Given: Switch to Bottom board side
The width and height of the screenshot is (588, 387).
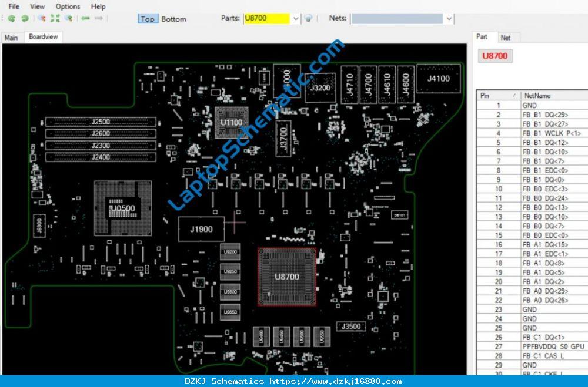Looking at the screenshot, I should click(173, 19).
